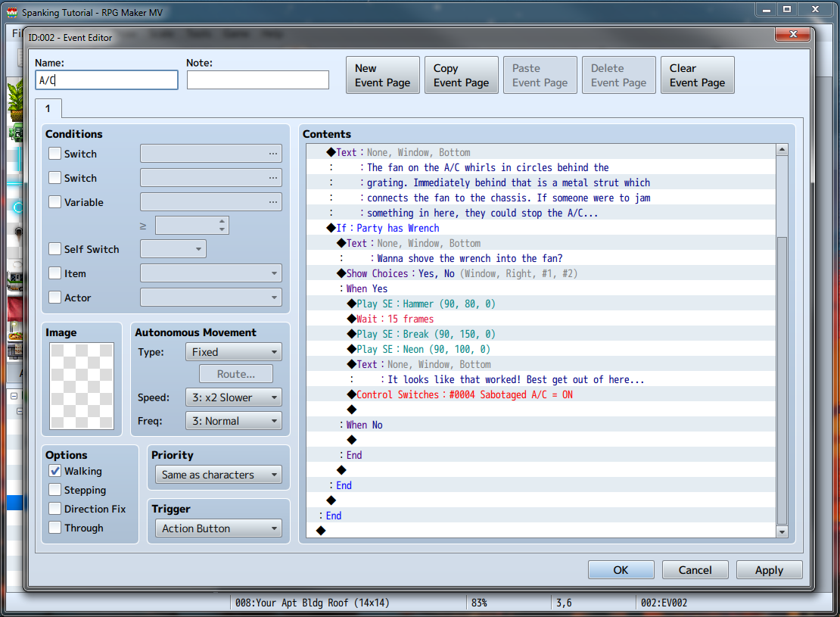This screenshot has width=840, height=617.
Task: Select the 'Play SE : Break' command line
Action: coord(541,334)
